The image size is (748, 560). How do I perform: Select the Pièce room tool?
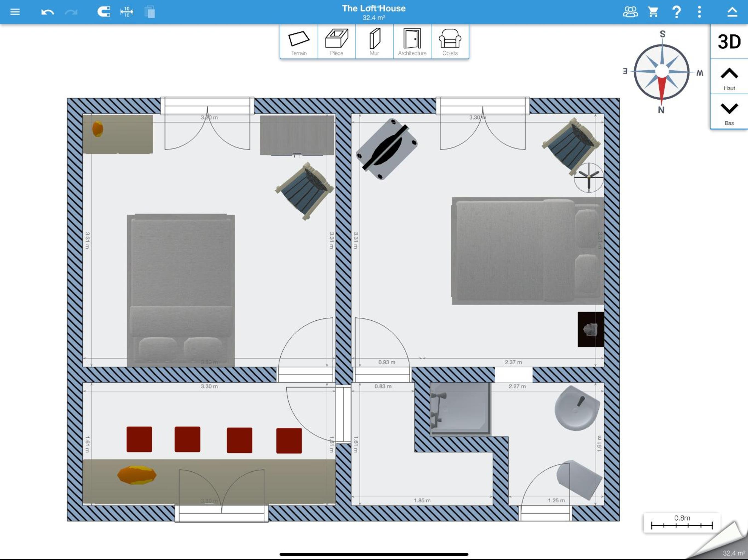337,42
